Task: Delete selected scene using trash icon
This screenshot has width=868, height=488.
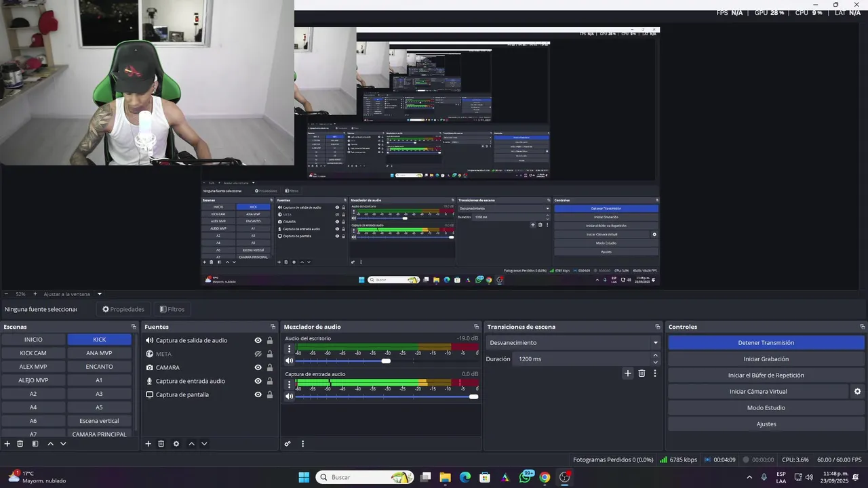Action: pos(20,444)
